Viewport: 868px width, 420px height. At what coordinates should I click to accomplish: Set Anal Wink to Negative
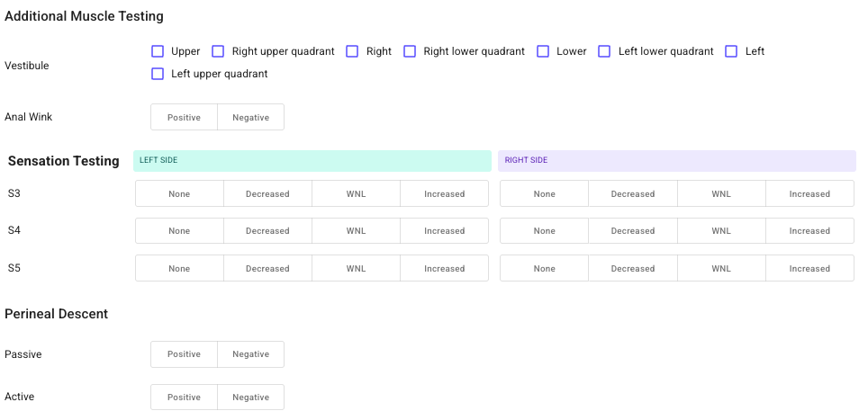pyautogui.click(x=250, y=117)
